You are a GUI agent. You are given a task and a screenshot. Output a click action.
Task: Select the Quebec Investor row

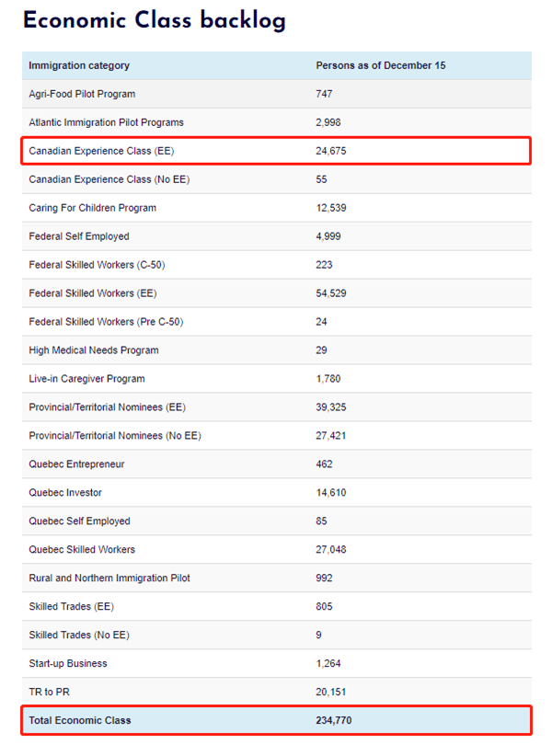click(277, 492)
